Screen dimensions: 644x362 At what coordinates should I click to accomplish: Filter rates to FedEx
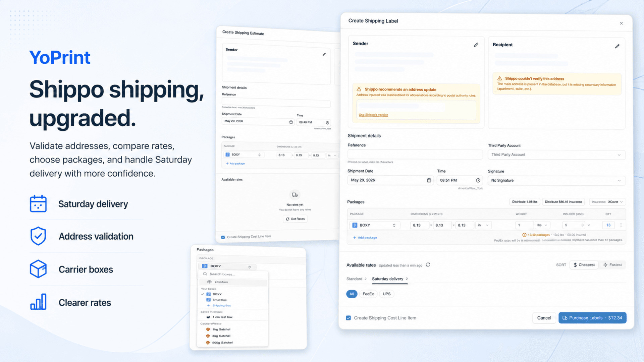[368, 294]
